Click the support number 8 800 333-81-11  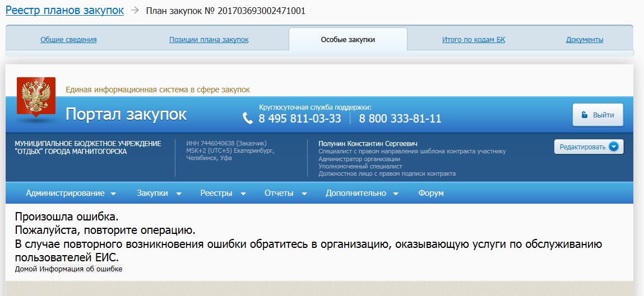(400, 119)
